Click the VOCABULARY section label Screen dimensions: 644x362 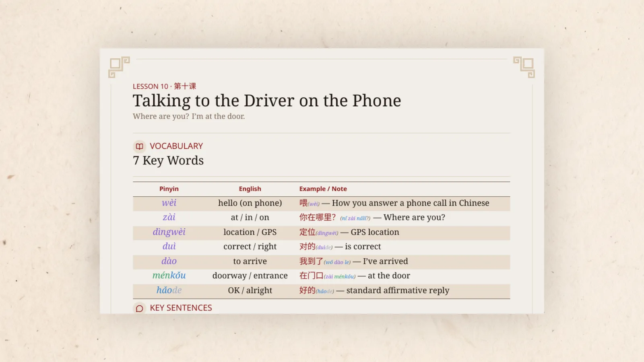[x=176, y=146]
